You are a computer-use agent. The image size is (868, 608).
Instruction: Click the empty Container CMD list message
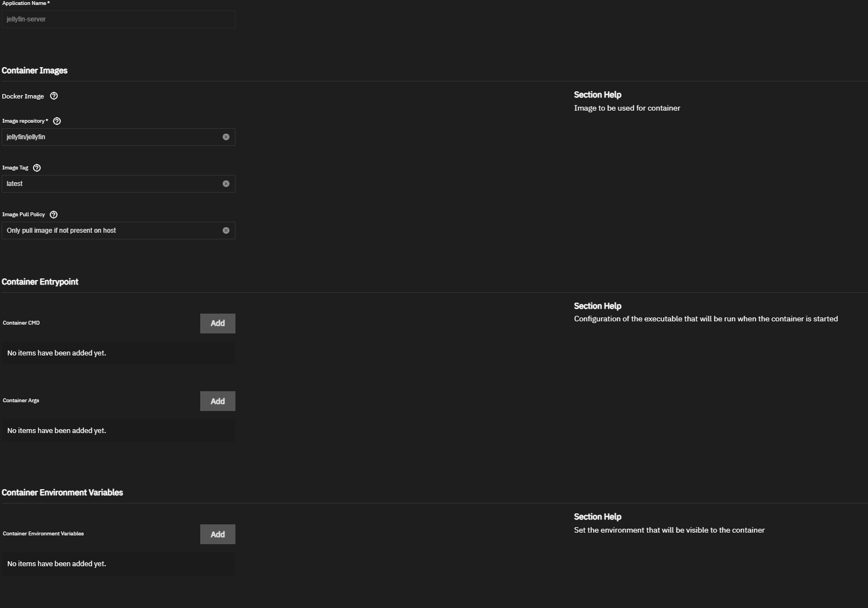[x=57, y=353]
